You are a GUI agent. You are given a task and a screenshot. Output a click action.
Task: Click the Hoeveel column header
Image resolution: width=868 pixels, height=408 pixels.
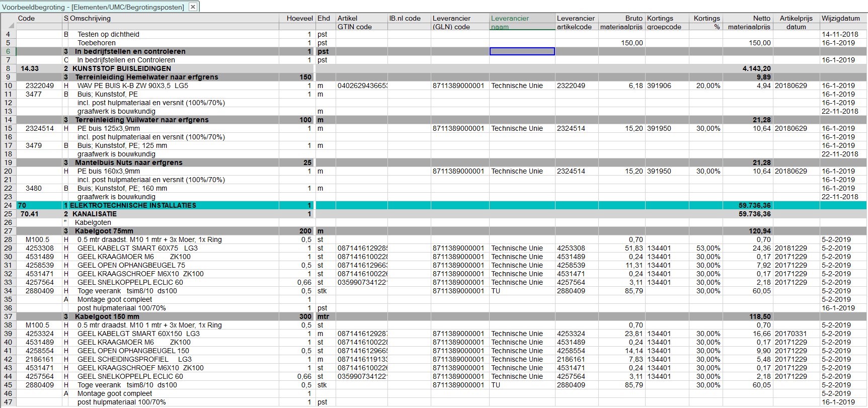tap(297, 22)
